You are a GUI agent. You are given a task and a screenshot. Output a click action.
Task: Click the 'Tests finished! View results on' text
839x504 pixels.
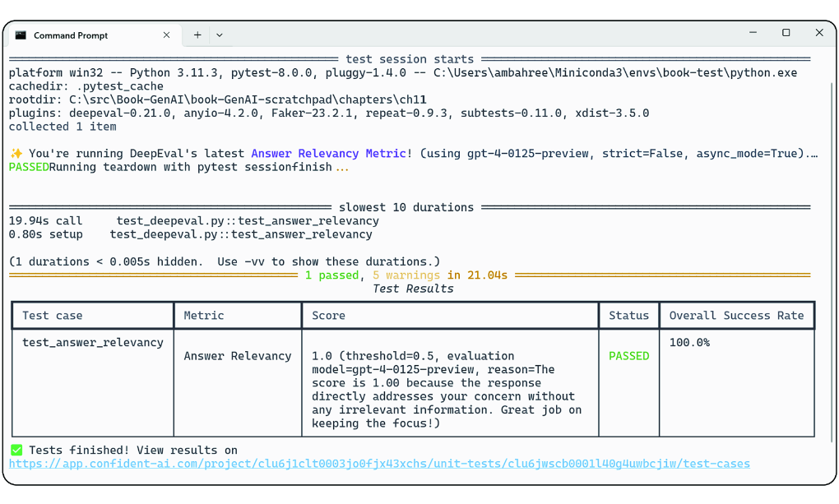point(133,450)
